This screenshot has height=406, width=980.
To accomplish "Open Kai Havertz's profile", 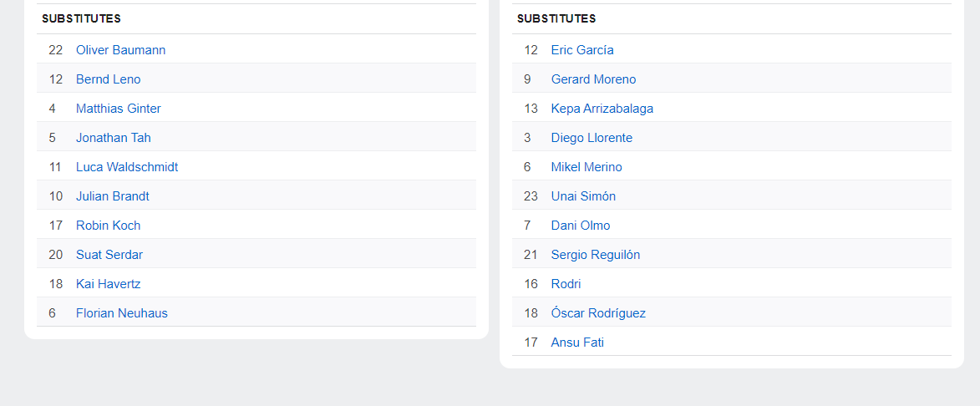I will pyautogui.click(x=108, y=284).
